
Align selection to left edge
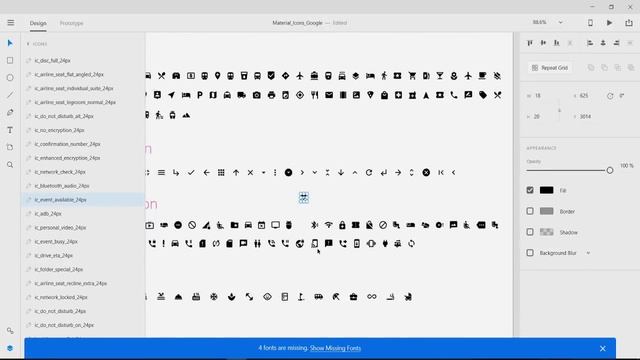590,43
